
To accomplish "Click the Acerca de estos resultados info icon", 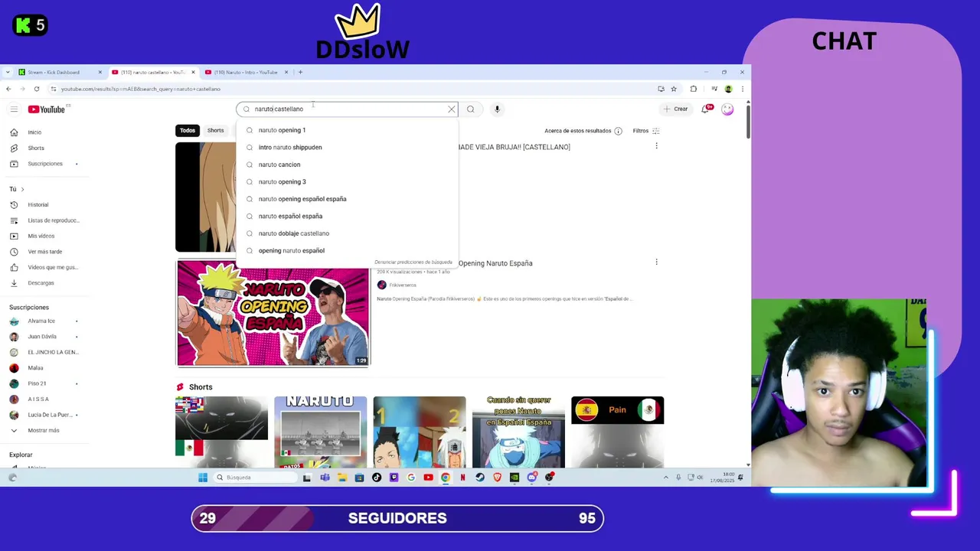I will tap(618, 131).
